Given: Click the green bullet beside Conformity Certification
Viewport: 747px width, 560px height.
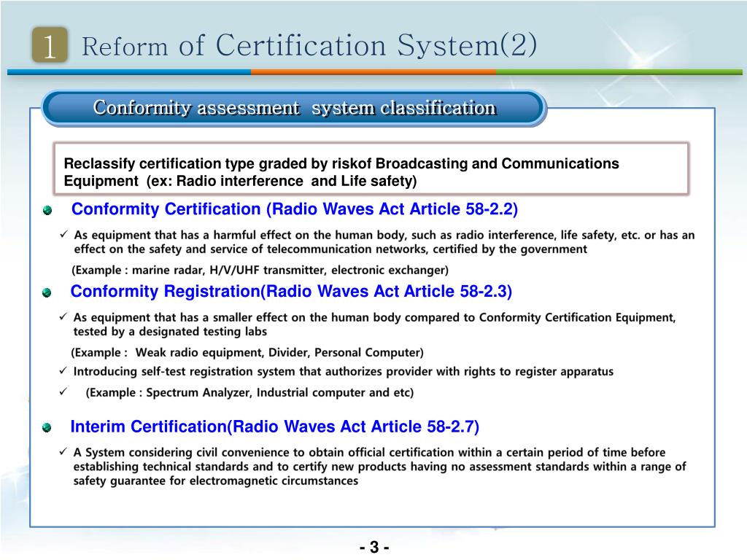Looking at the screenshot, I should 47,210.
